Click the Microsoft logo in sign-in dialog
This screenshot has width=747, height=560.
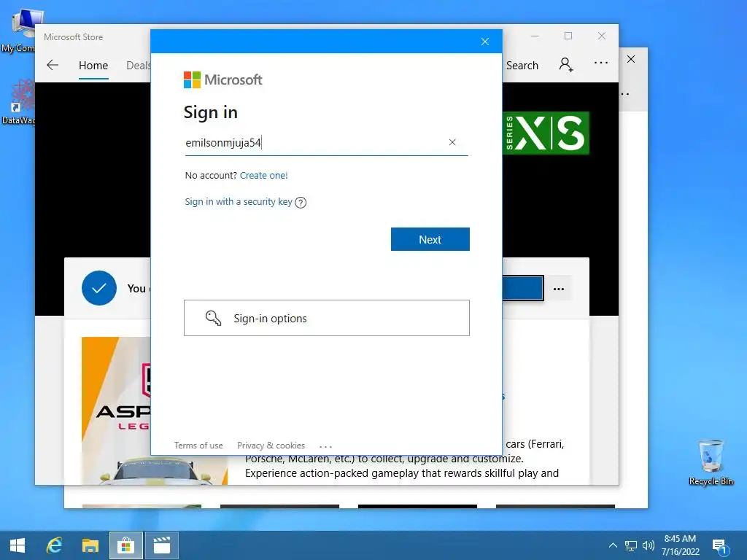point(223,79)
